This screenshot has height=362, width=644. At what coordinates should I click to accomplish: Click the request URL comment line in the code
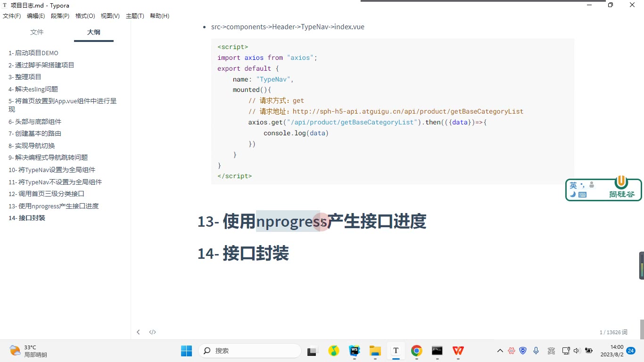pos(386,112)
